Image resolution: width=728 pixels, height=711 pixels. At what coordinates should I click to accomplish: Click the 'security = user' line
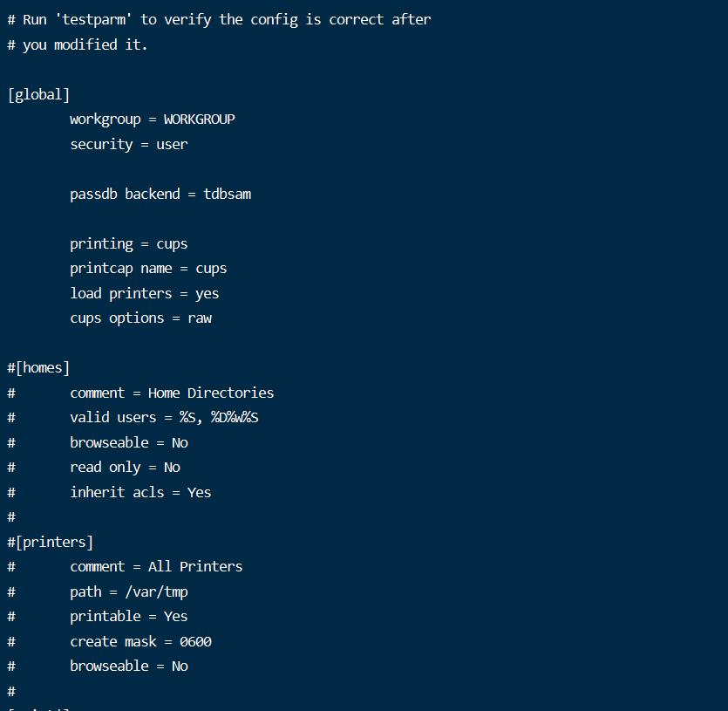[129, 145]
